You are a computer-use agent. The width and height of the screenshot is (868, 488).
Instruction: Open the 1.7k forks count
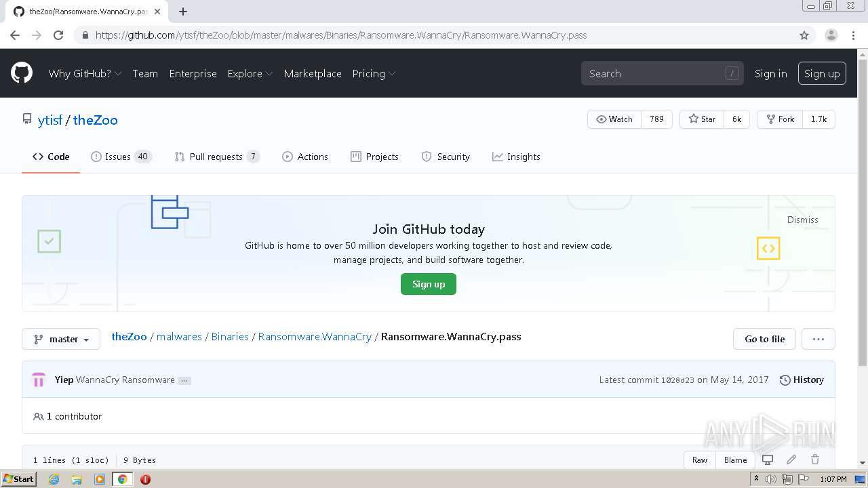pyautogui.click(x=818, y=119)
